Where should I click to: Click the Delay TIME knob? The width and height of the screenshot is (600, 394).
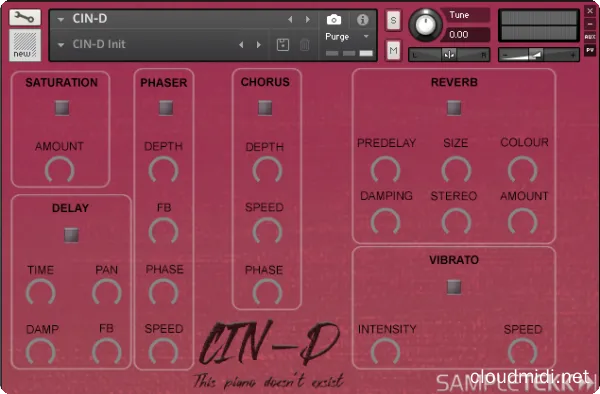41,292
